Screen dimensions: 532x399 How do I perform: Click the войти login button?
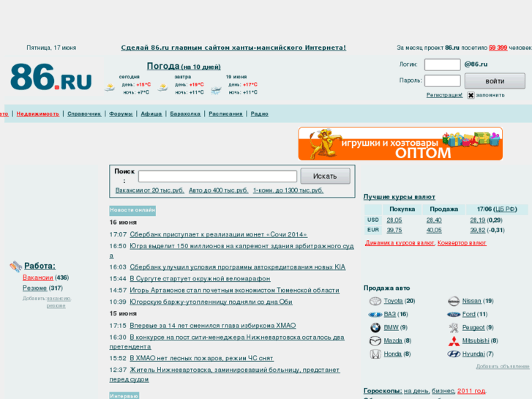coord(495,81)
